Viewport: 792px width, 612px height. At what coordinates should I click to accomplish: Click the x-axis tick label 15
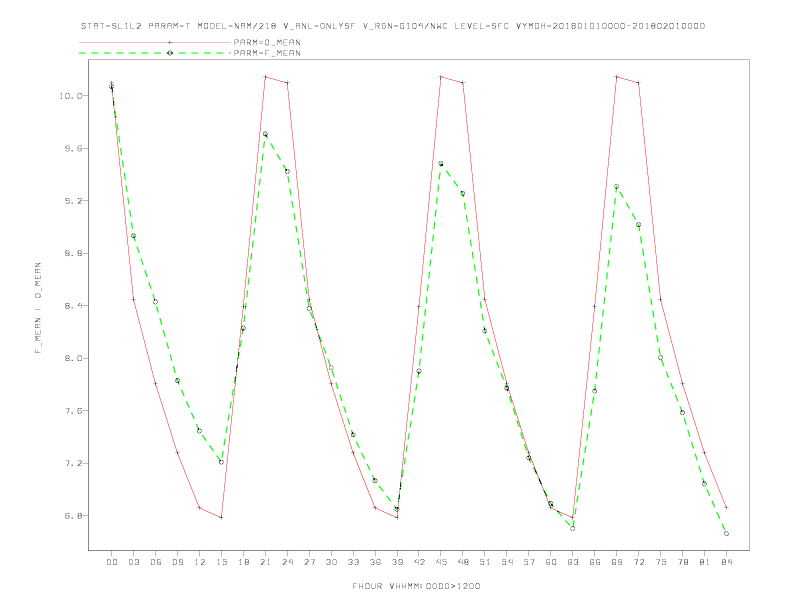221,562
